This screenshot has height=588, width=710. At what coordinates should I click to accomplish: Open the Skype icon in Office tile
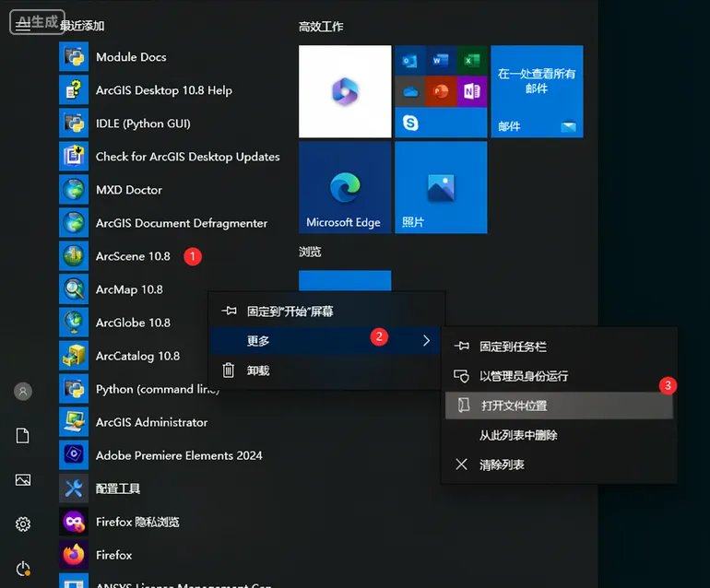coord(410,123)
